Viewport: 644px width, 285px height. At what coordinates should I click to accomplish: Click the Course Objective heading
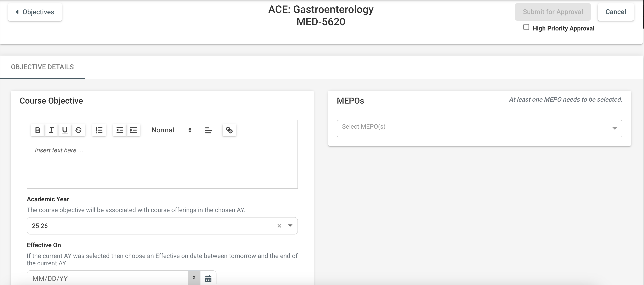51,101
